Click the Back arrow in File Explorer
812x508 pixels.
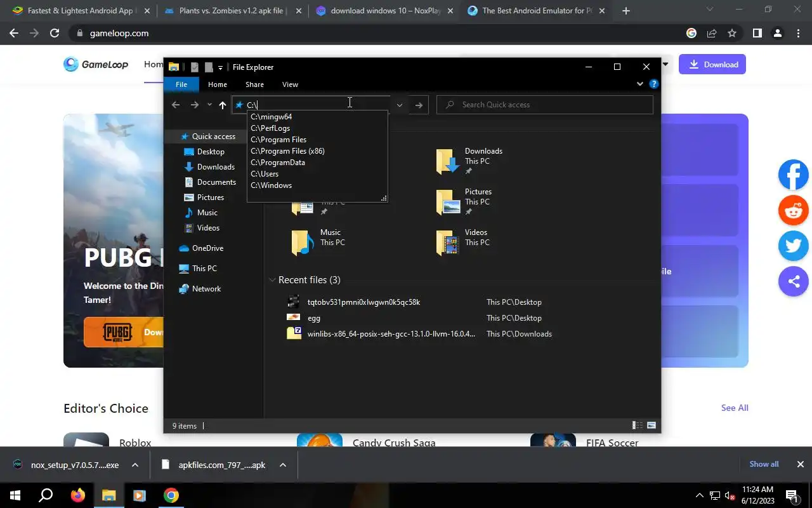coord(176,105)
